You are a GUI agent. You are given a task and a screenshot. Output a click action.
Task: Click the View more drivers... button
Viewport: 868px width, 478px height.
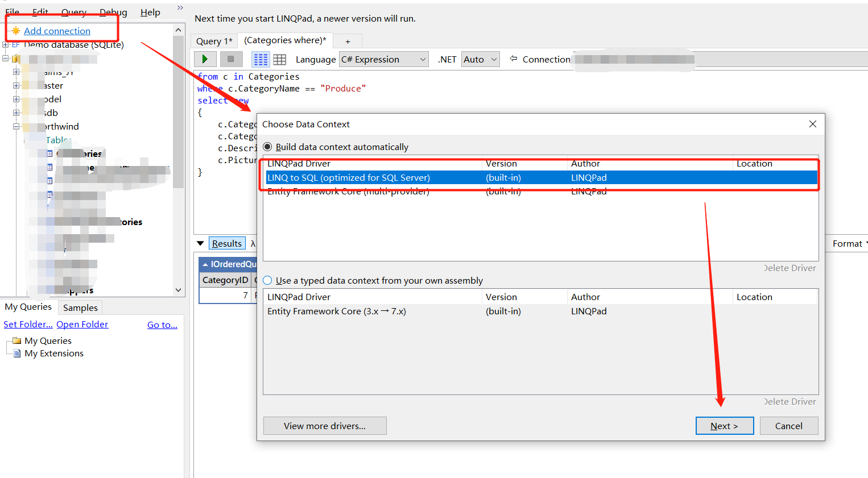click(x=325, y=426)
